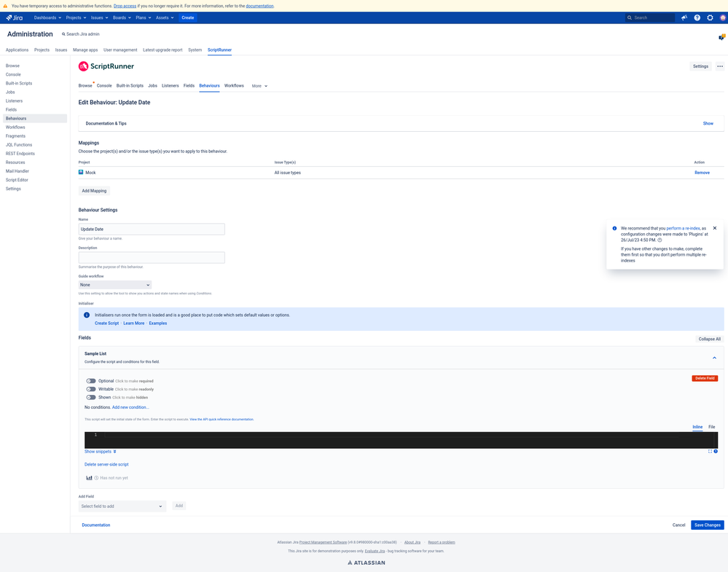Click in the behaviour Name field
728x572 pixels.
click(x=152, y=229)
